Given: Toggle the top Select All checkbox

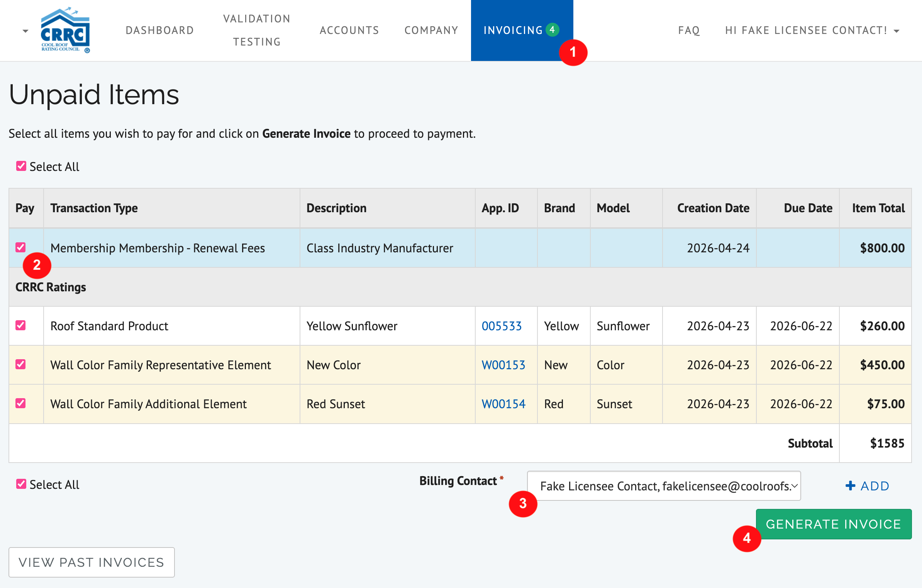Looking at the screenshot, I should (x=21, y=166).
